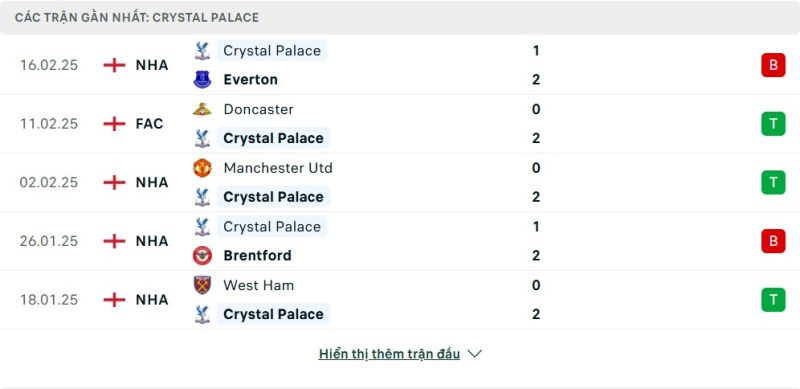Select the FAC competition label
Viewport: 800px width, 389px height.
(x=149, y=124)
